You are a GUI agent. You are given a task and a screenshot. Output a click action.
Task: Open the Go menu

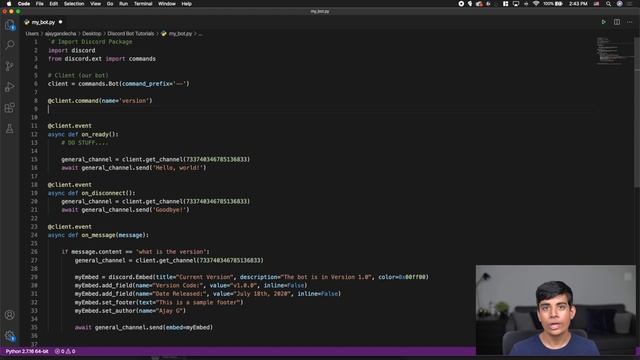(x=110, y=4)
